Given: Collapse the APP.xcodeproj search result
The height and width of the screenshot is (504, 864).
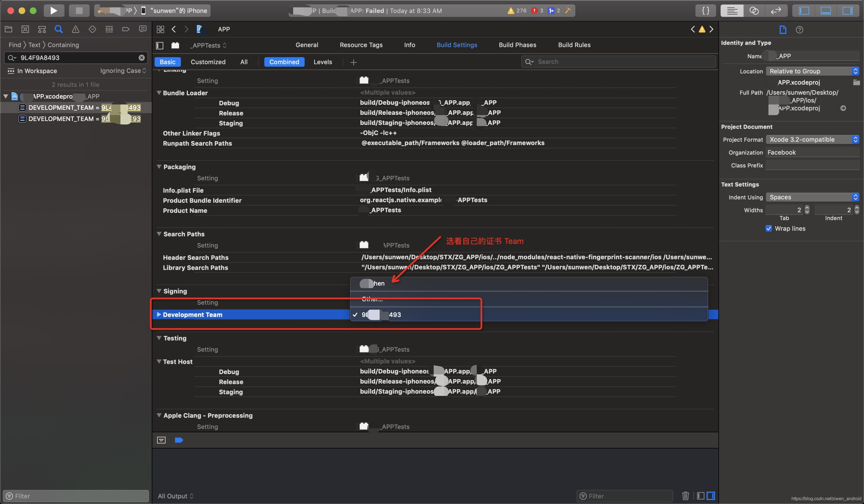Looking at the screenshot, I should [6, 96].
